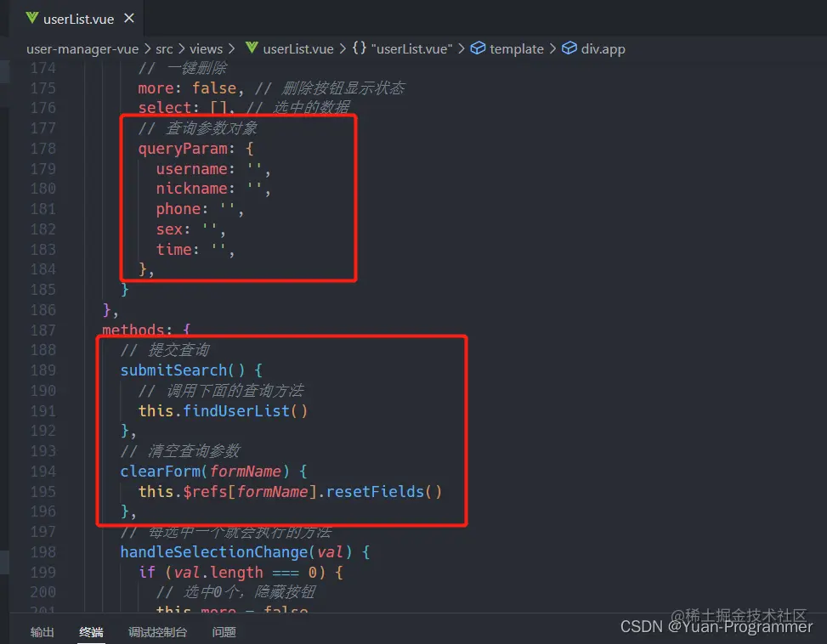Expand chevron before template breadcrumb
Image resolution: width=827 pixels, height=644 pixels.
coord(462,49)
